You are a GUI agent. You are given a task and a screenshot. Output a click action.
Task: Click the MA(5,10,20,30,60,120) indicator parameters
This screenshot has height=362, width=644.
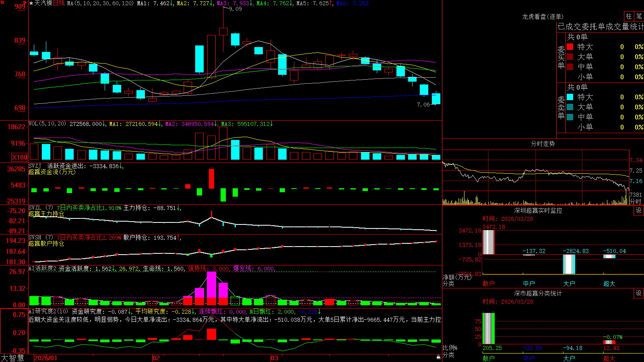pos(100,3)
